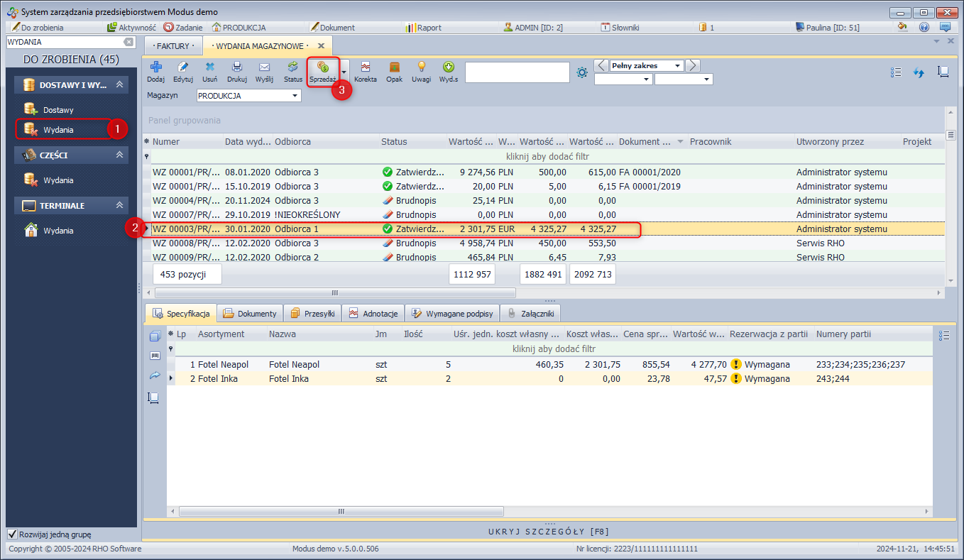The image size is (964, 560).
Task: Click the Edytuj pencil icon
Action: (x=183, y=68)
